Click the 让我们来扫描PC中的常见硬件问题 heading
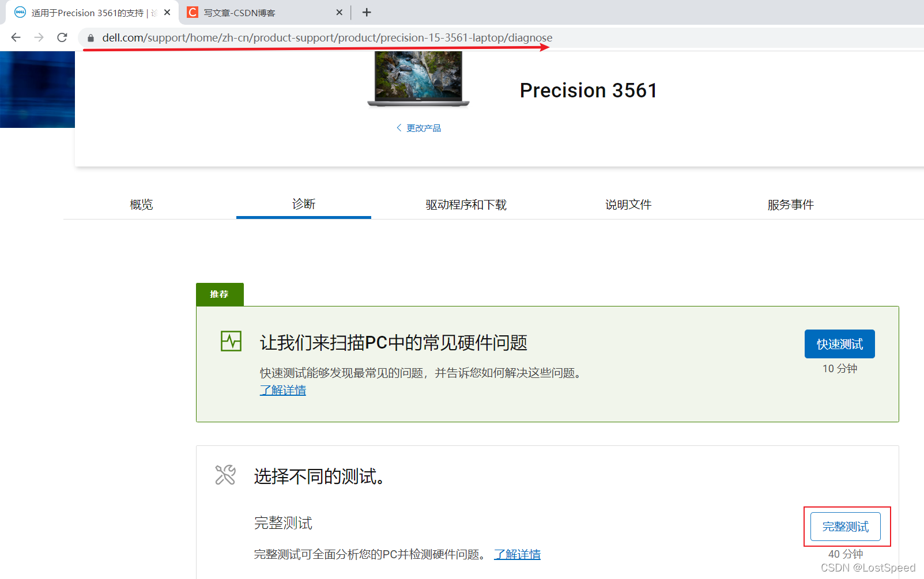This screenshot has height=579, width=924. click(394, 343)
